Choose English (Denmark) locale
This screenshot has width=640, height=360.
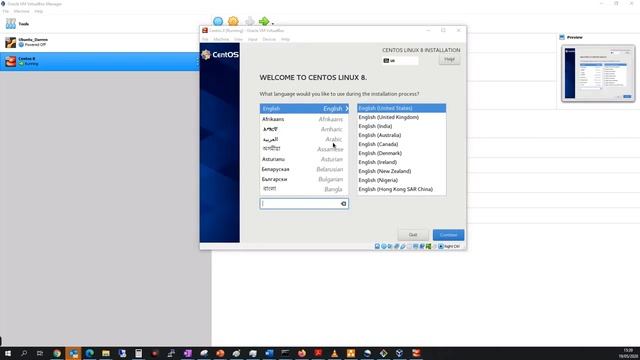pyautogui.click(x=402, y=153)
